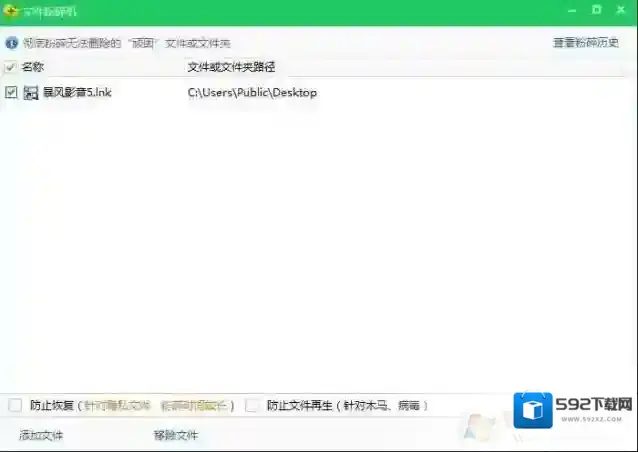Click the File Shredder app logo icon
Viewport: 638px width, 452px height.
11,11
